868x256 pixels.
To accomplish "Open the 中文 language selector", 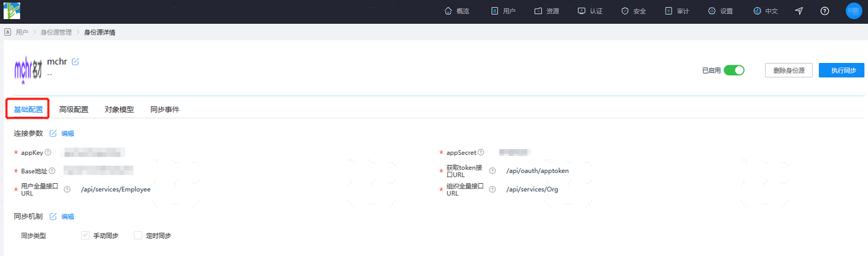I will pos(766,11).
